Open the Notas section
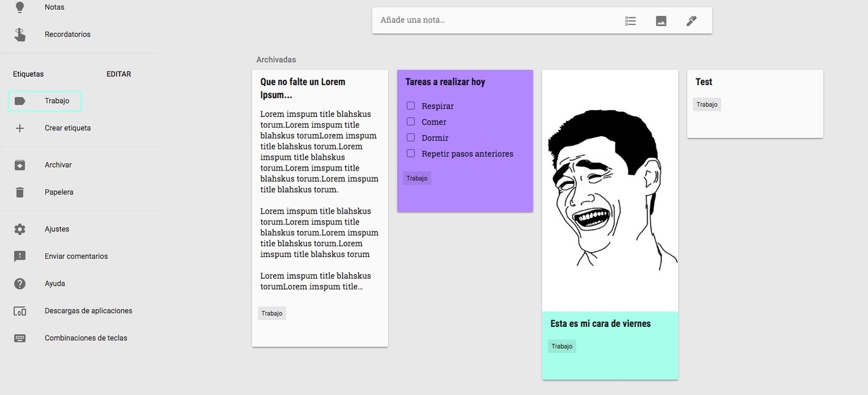The height and width of the screenshot is (395, 868). coord(55,7)
